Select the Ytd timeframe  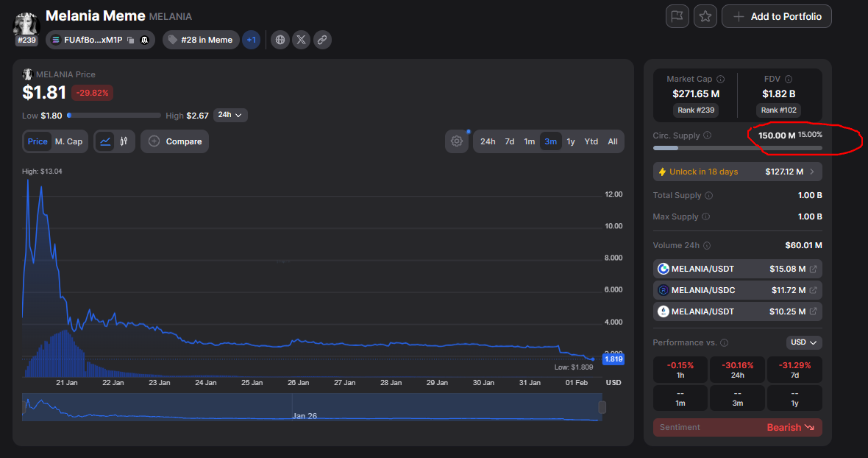pyautogui.click(x=591, y=142)
